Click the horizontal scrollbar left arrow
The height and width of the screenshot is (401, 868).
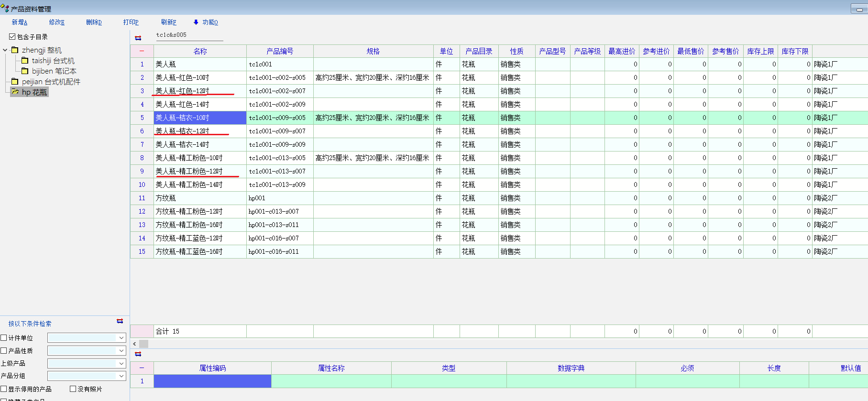click(x=134, y=344)
